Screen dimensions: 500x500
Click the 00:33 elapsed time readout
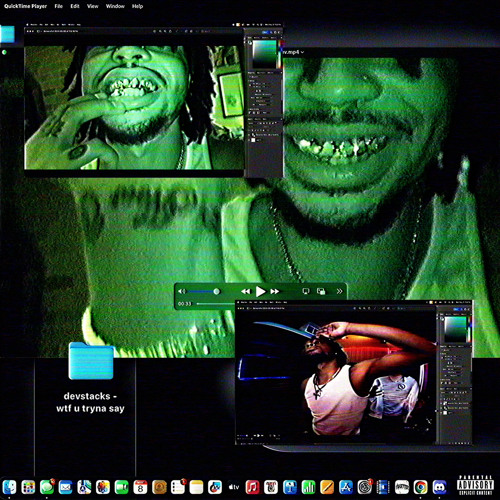pos(185,304)
